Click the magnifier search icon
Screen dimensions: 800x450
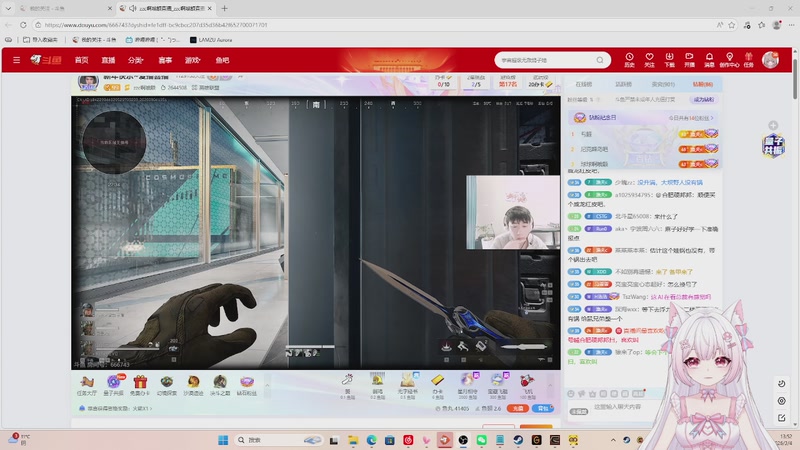[x=600, y=60]
